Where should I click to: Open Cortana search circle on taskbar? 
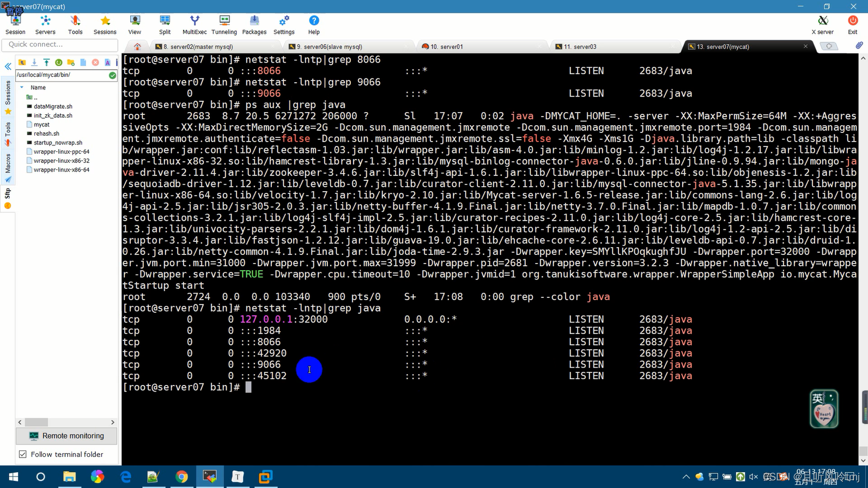41,477
